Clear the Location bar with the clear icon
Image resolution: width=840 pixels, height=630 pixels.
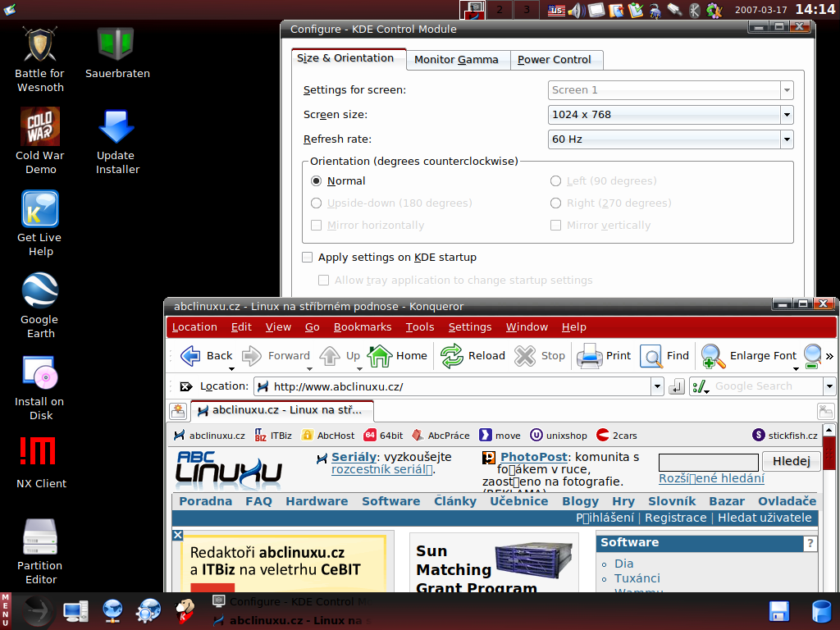tap(185, 386)
